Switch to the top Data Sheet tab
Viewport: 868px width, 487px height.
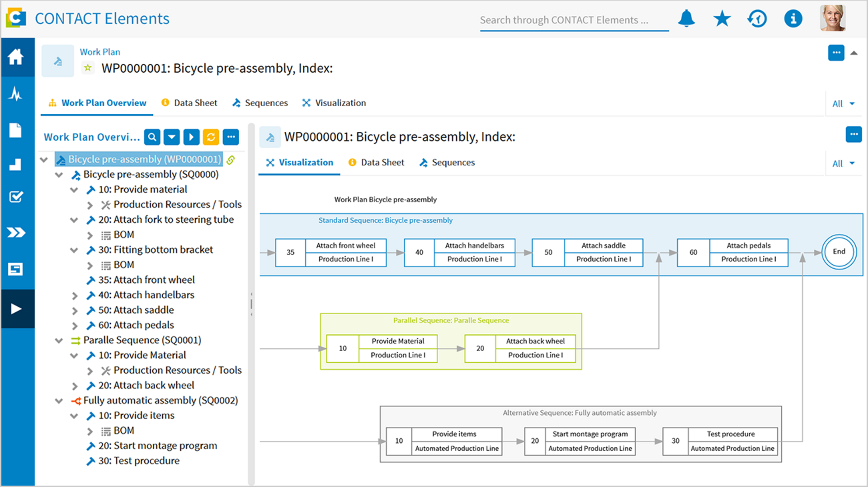pos(189,103)
